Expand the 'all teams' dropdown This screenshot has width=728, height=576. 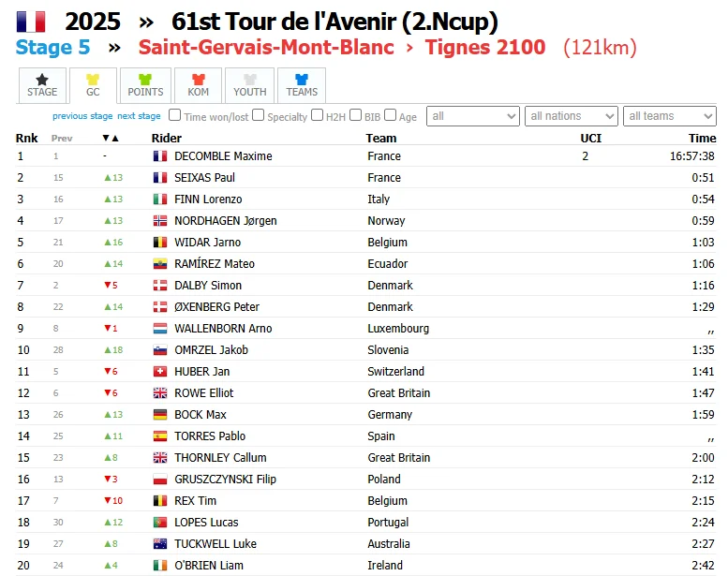pyautogui.click(x=670, y=116)
